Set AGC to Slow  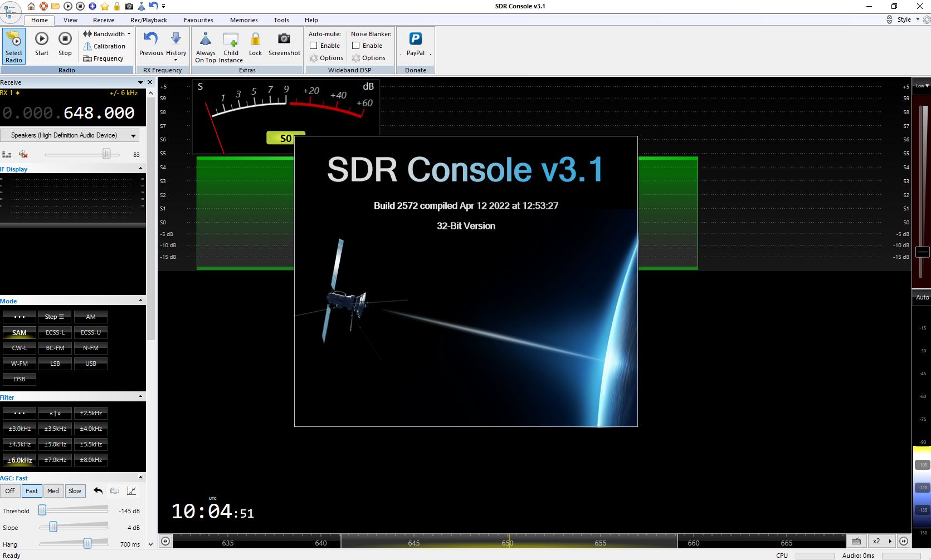click(75, 491)
